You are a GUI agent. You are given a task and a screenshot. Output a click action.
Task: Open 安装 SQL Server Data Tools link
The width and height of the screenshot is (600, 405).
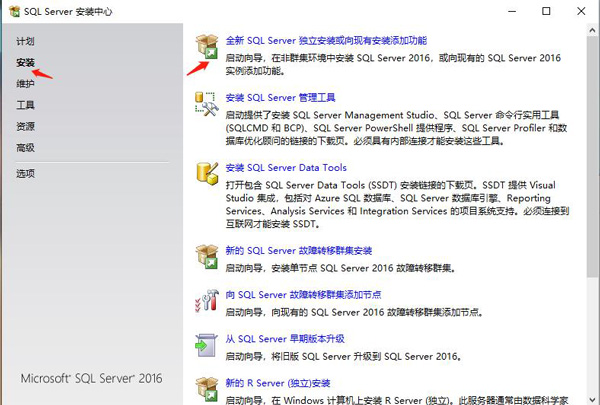[x=286, y=168]
